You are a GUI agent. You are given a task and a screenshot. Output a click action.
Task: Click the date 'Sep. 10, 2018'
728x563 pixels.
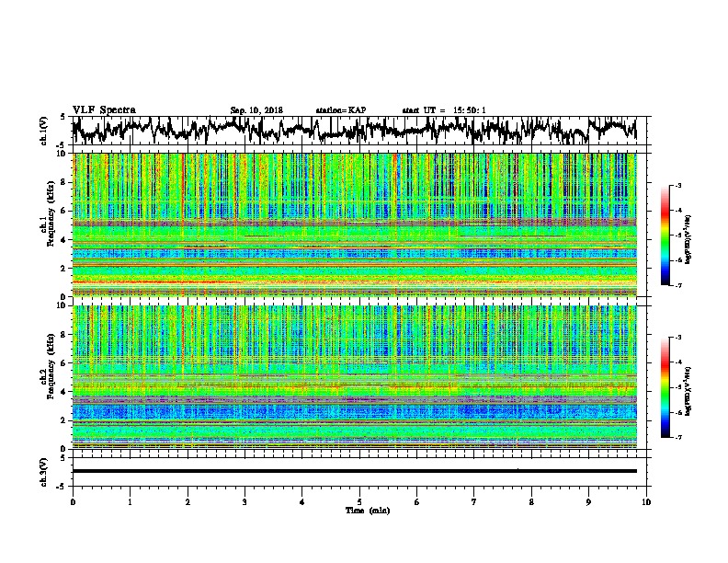point(256,110)
